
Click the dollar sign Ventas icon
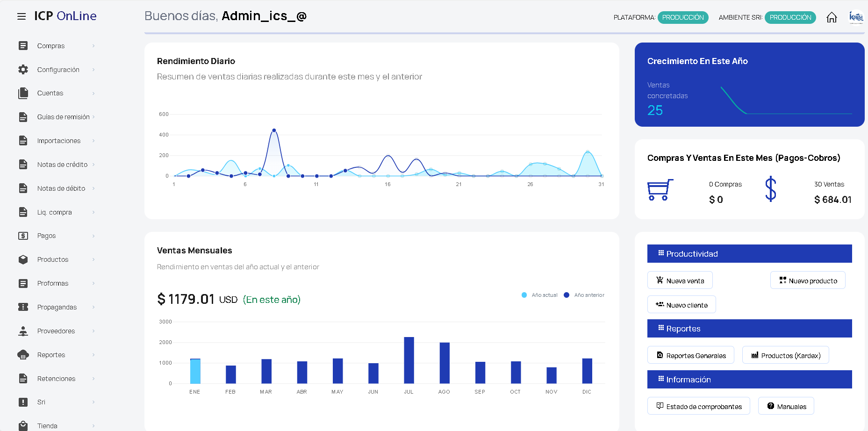click(x=771, y=189)
